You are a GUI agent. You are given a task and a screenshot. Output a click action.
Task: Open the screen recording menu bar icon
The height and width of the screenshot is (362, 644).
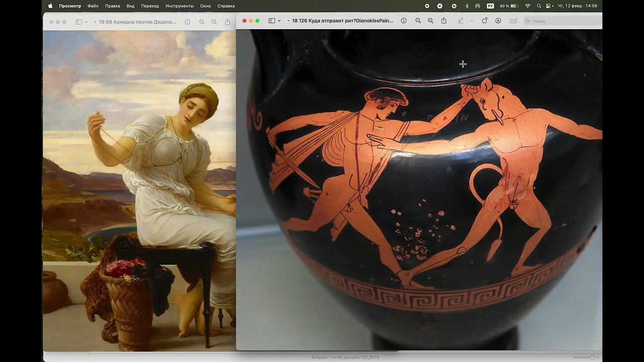pos(427,6)
